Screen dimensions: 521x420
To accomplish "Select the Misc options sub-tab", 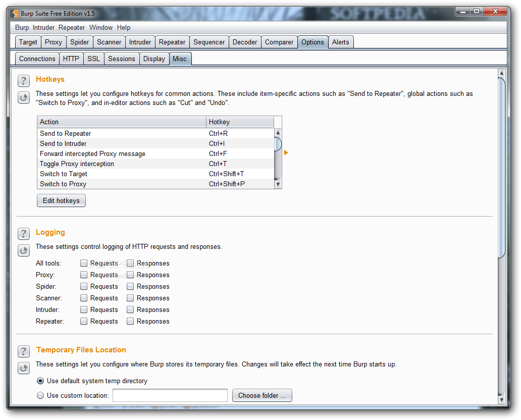I will click(x=180, y=59).
